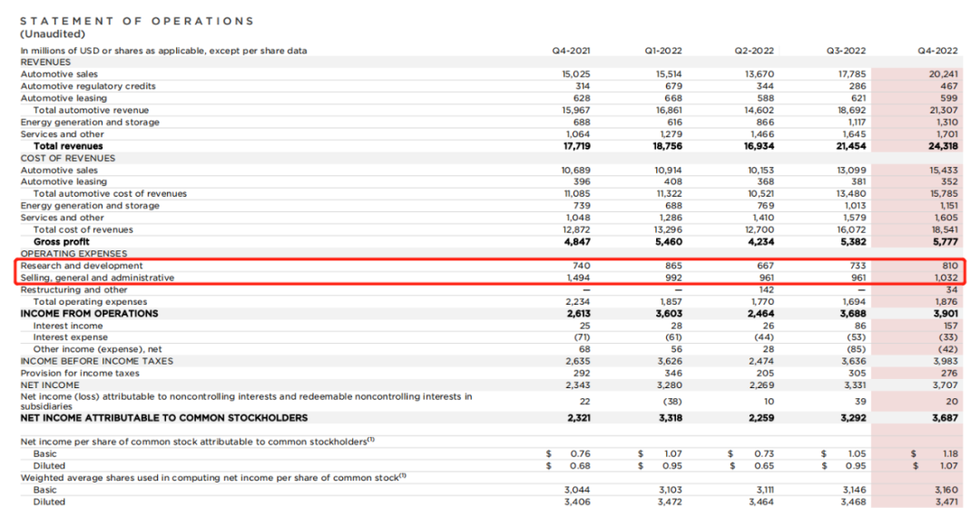The height and width of the screenshot is (516, 980).
Task: Click the Total revenues row label
Action: [68, 146]
